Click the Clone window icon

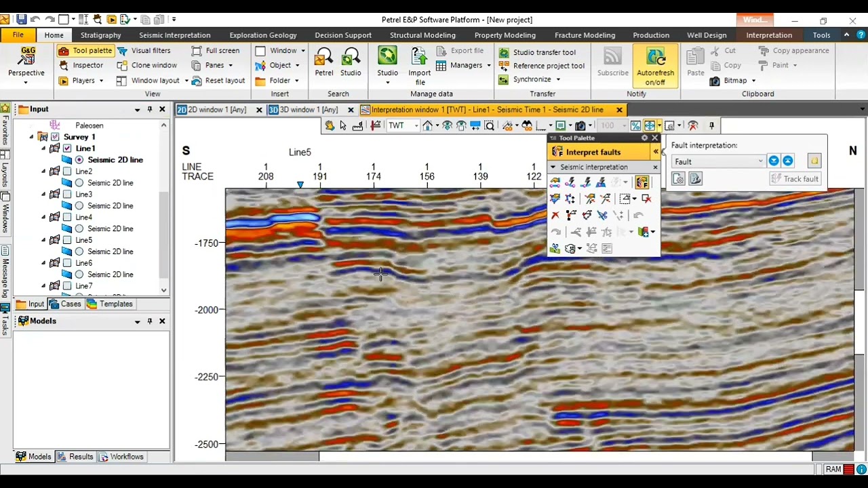point(122,66)
